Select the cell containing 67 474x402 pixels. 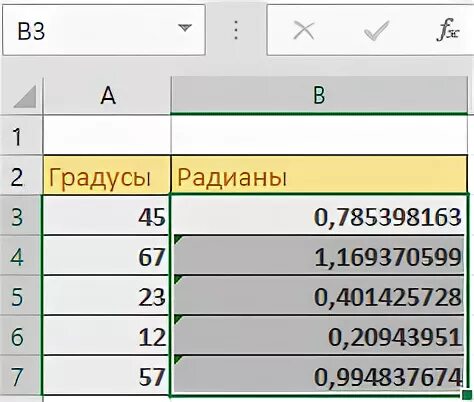pyautogui.click(x=106, y=256)
